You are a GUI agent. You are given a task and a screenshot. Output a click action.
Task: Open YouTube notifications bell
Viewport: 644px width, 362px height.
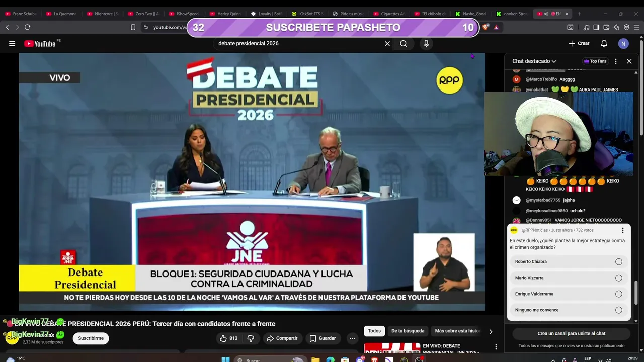[x=604, y=44]
